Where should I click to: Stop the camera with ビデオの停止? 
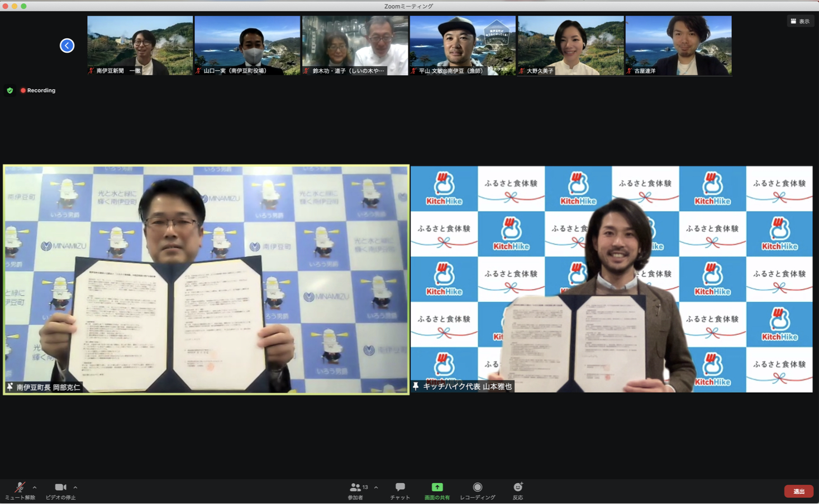[x=60, y=491]
